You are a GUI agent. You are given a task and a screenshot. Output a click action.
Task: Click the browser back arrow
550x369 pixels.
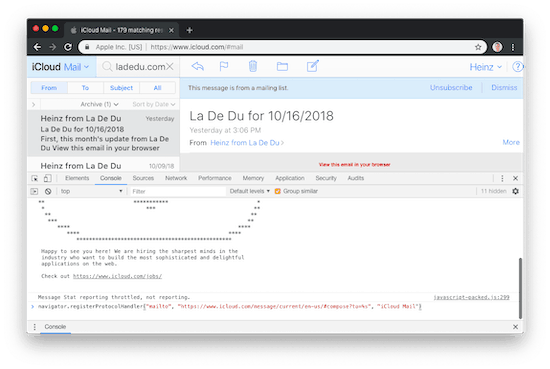38,47
